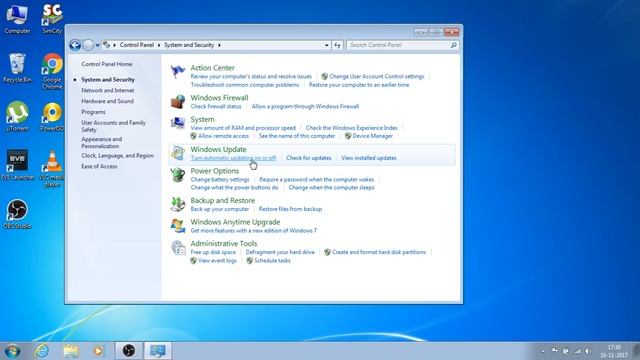Open Device Manager link
640x360 pixels.
tap(372, 136)
